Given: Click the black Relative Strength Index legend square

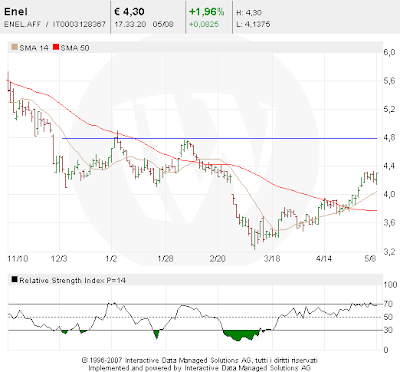Looking at the screenshot, I should click(14, 280).
